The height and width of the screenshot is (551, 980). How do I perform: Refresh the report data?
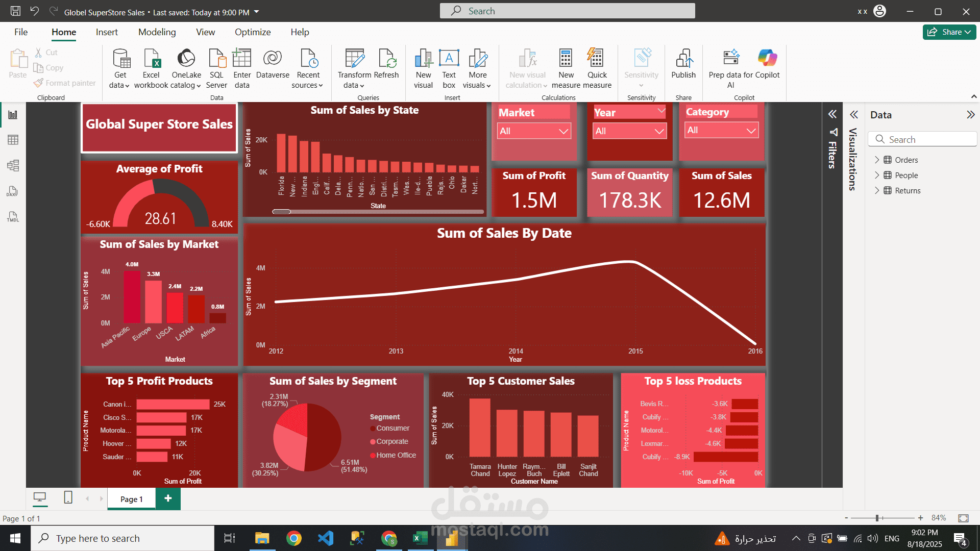click(x=386, y=64)
